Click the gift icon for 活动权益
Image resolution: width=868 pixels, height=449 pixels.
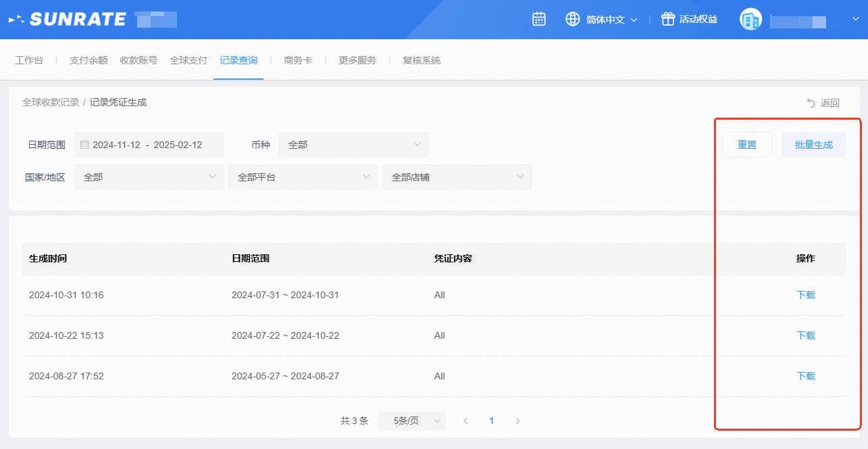tap(668, 19)
